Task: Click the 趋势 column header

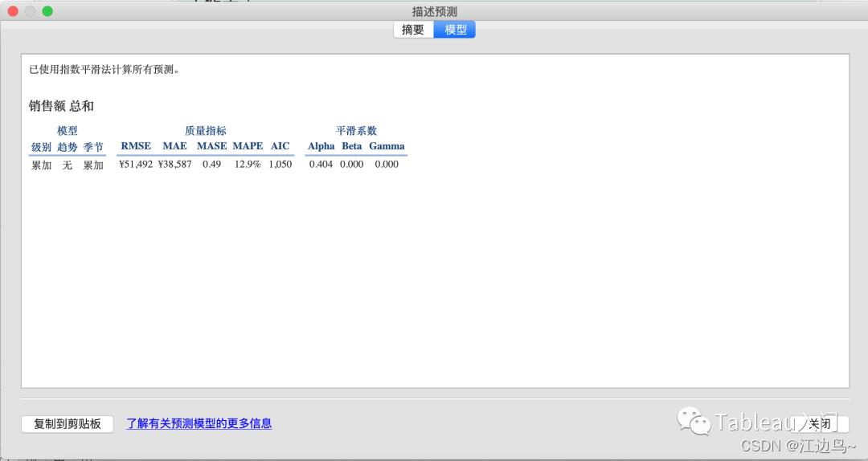Action: pos(67,147)
